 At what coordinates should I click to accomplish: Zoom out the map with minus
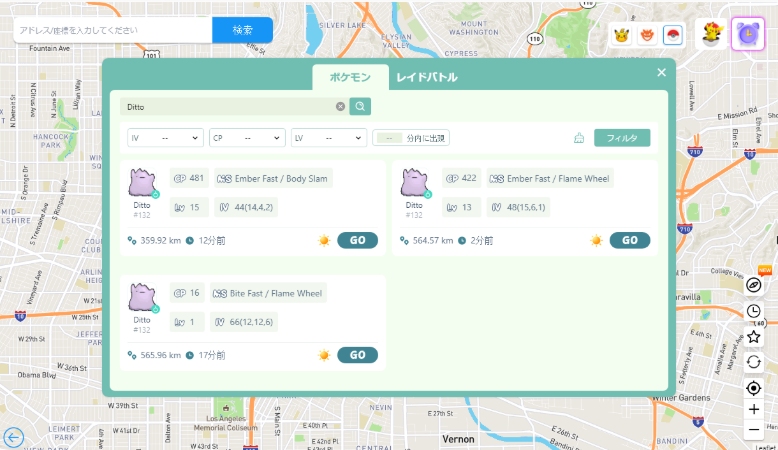coord(754,430)
